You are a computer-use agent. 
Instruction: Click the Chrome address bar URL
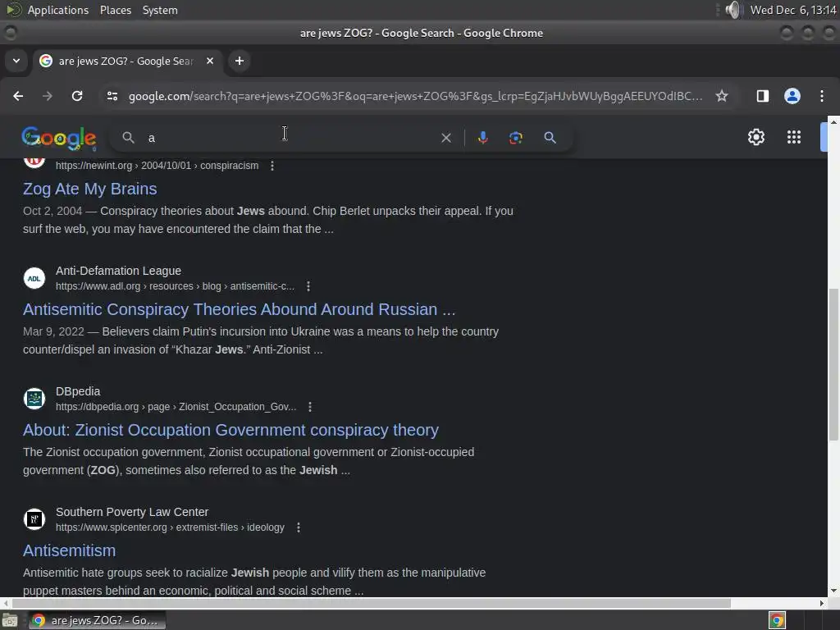(x=415, y=96)
